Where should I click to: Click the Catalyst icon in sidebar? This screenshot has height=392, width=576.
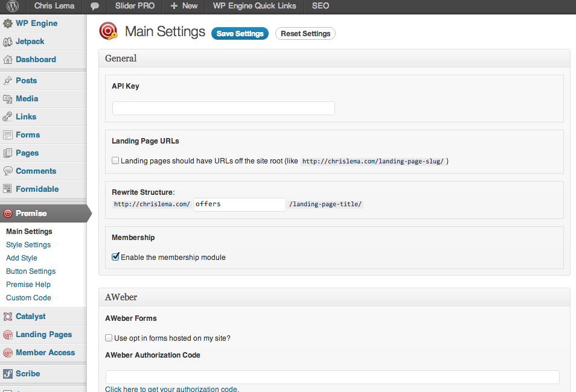tap(8, 317)
